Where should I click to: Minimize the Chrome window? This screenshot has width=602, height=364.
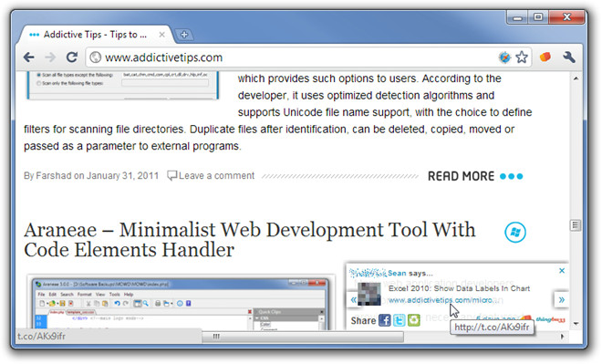[x=517, y=17]
